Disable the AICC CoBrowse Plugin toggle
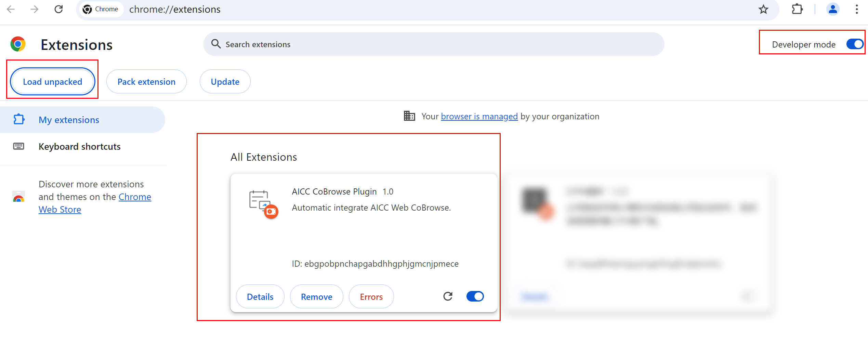Viewport: 868px width, 359px height. 475,296
